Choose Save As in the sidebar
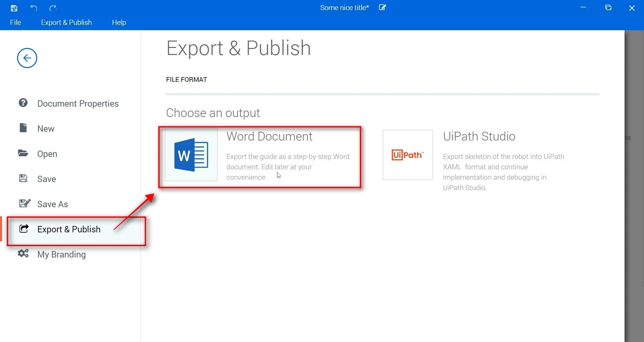Screen dimensions: 644x342 (70, 204)
